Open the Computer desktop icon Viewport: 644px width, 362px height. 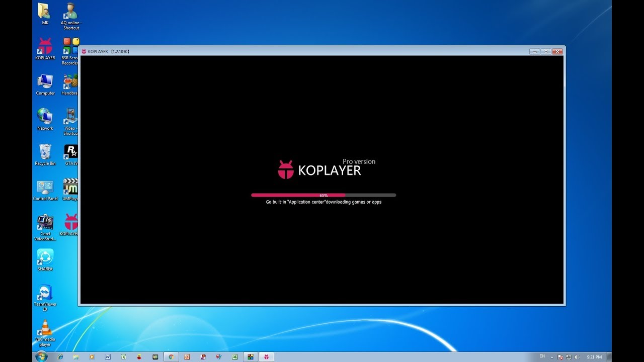45,84
